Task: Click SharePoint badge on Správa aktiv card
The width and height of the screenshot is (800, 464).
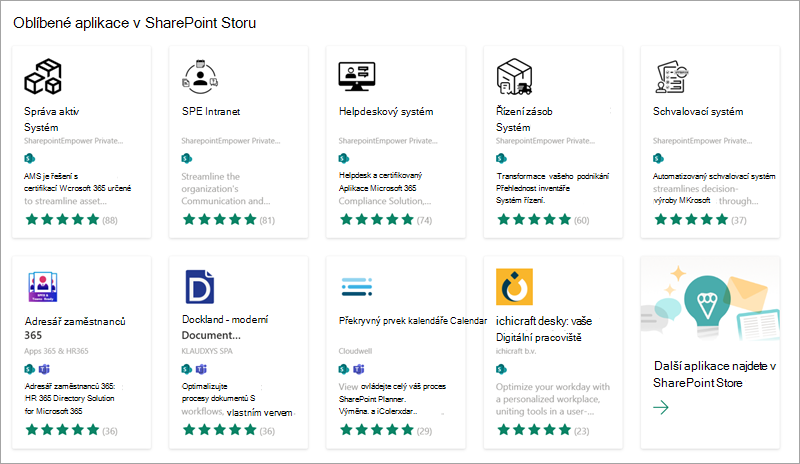Action: tap(30, 158)
